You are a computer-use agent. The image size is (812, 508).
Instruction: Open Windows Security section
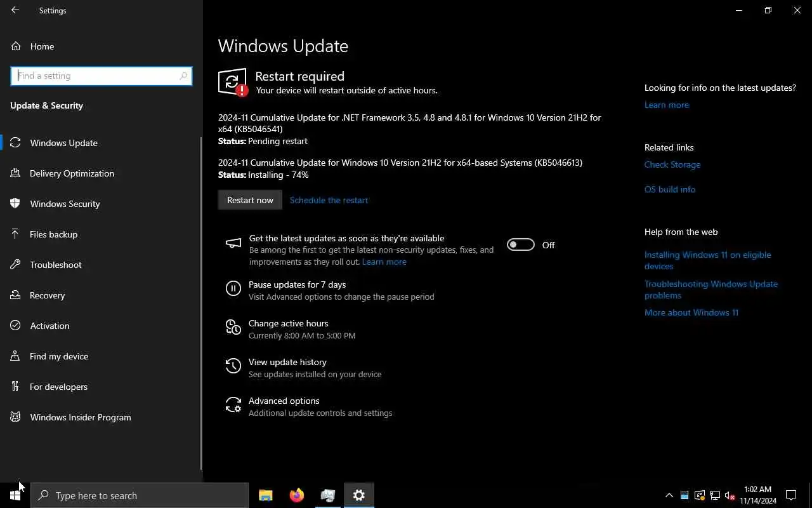click(x=101, y=204)
